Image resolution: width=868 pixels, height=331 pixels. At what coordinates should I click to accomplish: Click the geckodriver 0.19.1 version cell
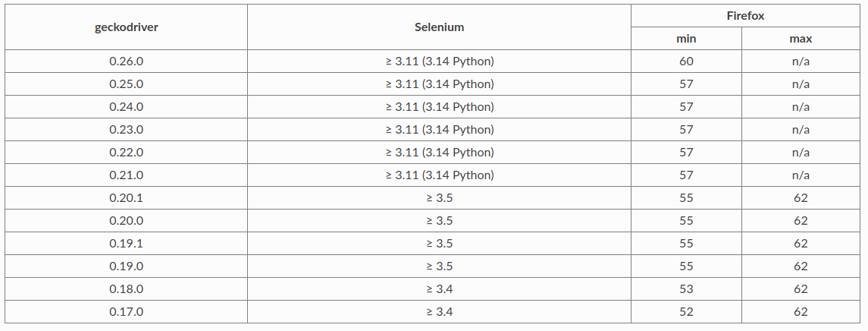click(x=126, y=244)
